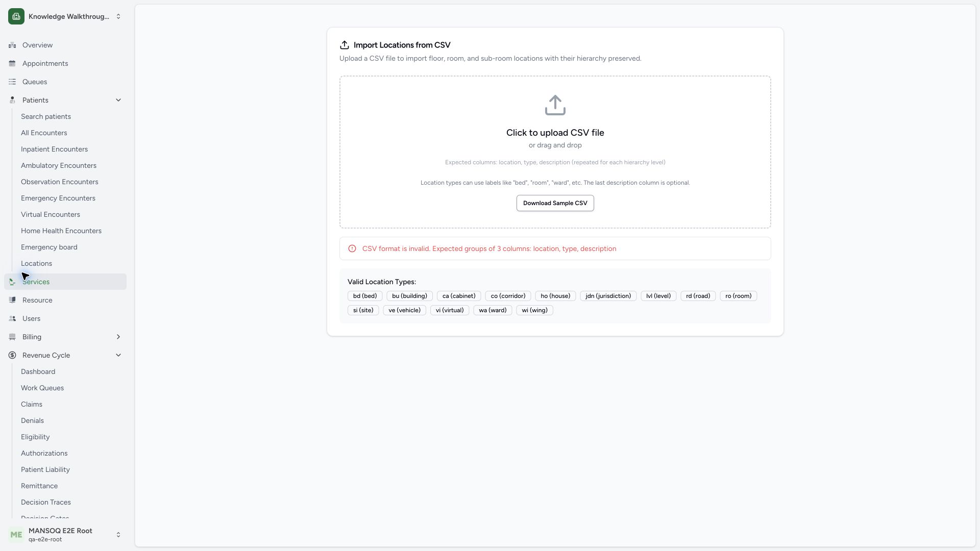Collapse the Revenue Cycle section chevron

[x=118, y=355]
